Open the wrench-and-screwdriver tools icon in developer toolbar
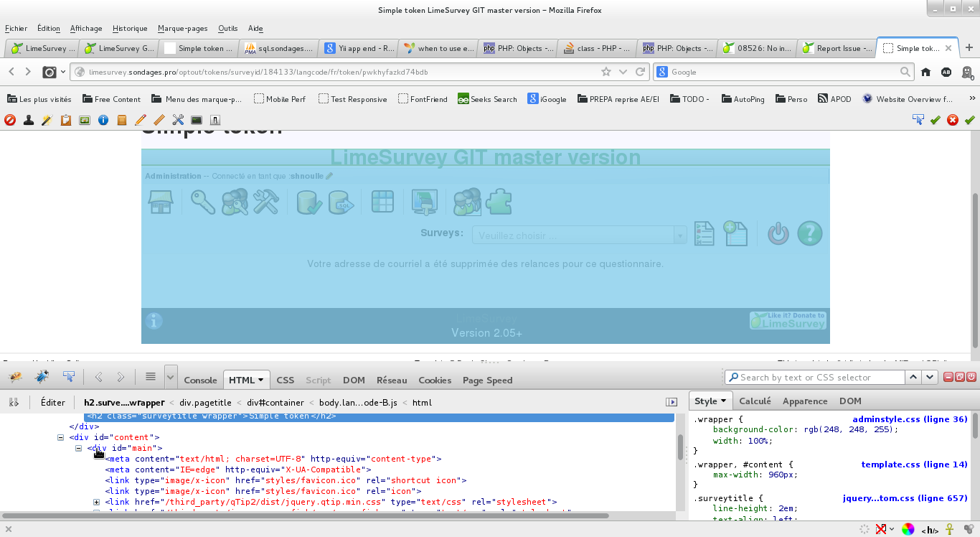980x537 pixels. click(178, 120)
